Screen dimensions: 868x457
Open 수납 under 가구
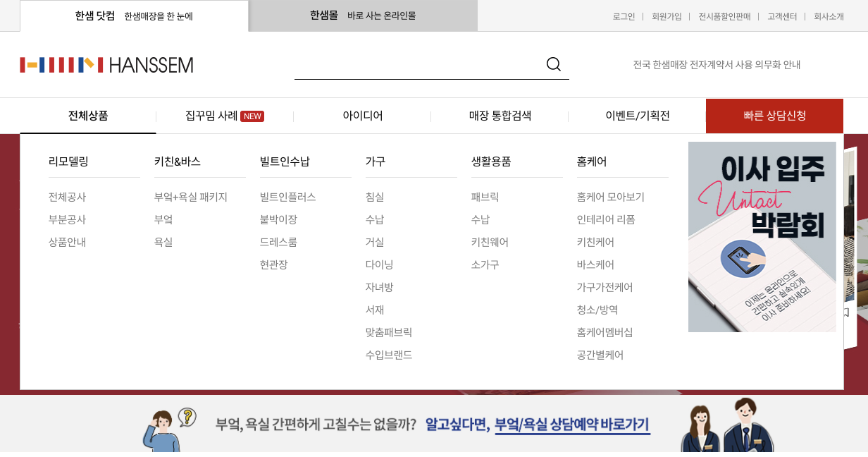[375, 219]
